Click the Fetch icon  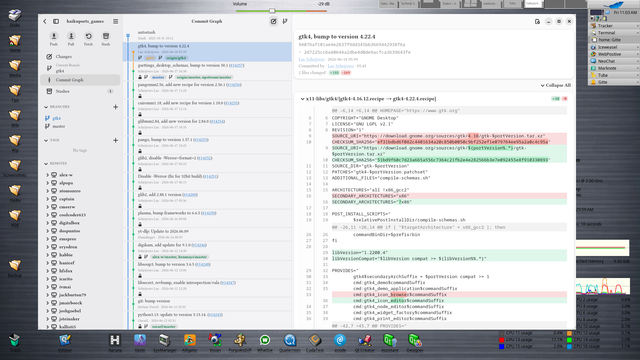tap(89, 36)
